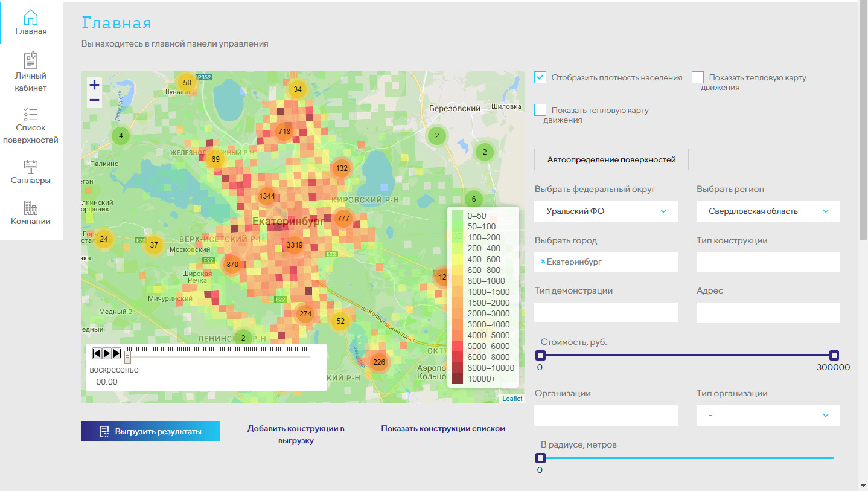Check the heat map box beside population density option
This screenshot has height=491, width=868.
pyautogui.click(x=698, y=77)
